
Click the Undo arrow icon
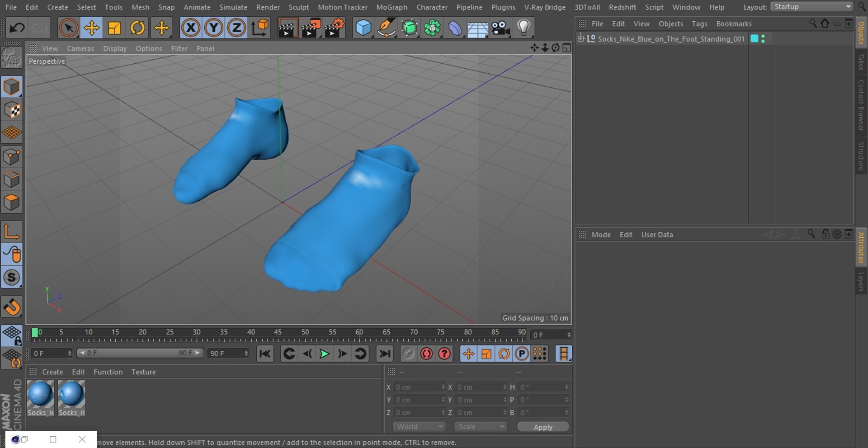click(17, 28)
